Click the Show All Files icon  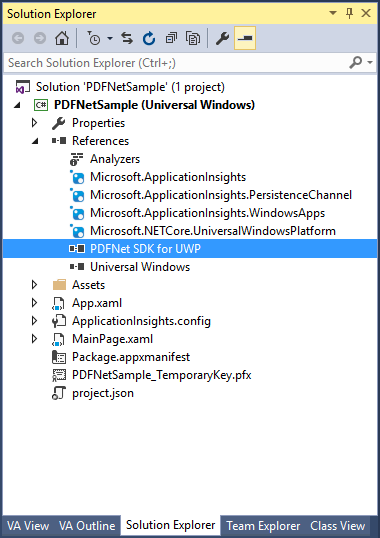pos(193,38)
